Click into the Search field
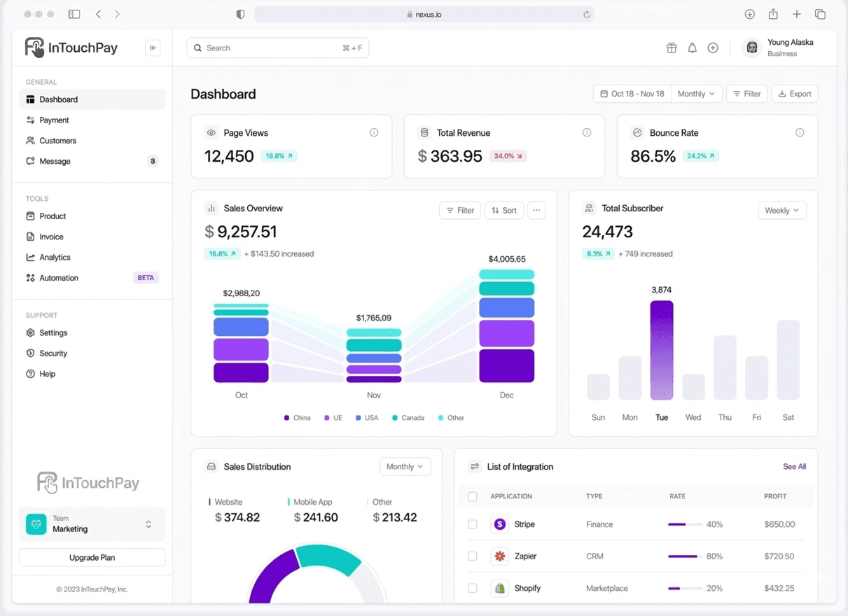The image size is (848, 616). 277,48
